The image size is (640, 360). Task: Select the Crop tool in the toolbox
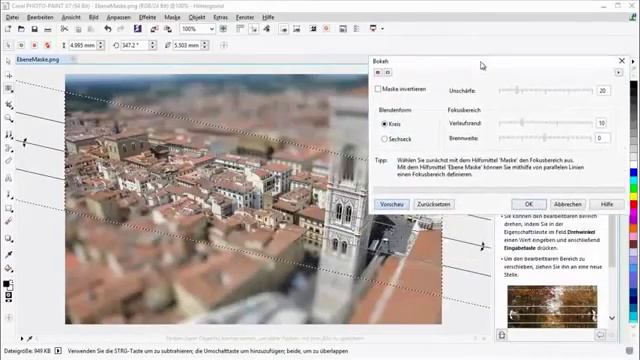point(9,105)
